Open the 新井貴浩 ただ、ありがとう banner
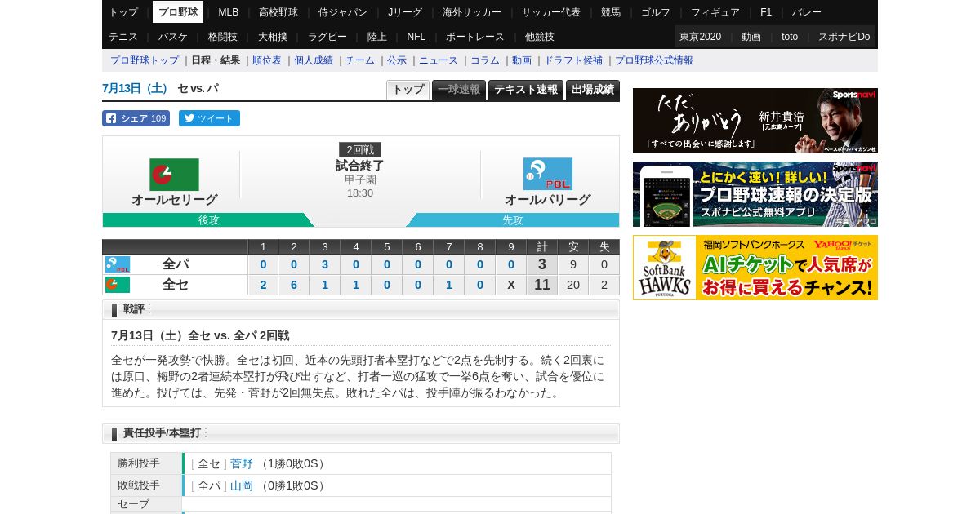Viewport: 980px width, 514px height. click(x=755, y=121)
